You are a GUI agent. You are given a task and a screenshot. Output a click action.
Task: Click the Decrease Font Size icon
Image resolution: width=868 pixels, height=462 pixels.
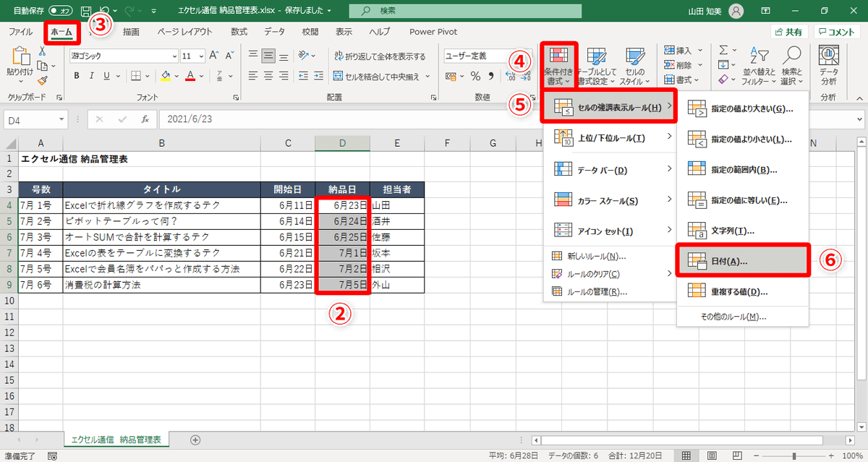pyautogui.click(x=230, y=56)
